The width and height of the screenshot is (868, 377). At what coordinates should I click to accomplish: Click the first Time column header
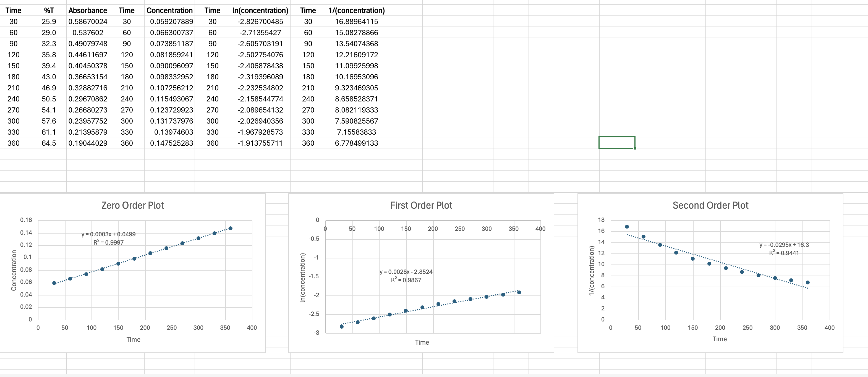(x=14, y=11)
